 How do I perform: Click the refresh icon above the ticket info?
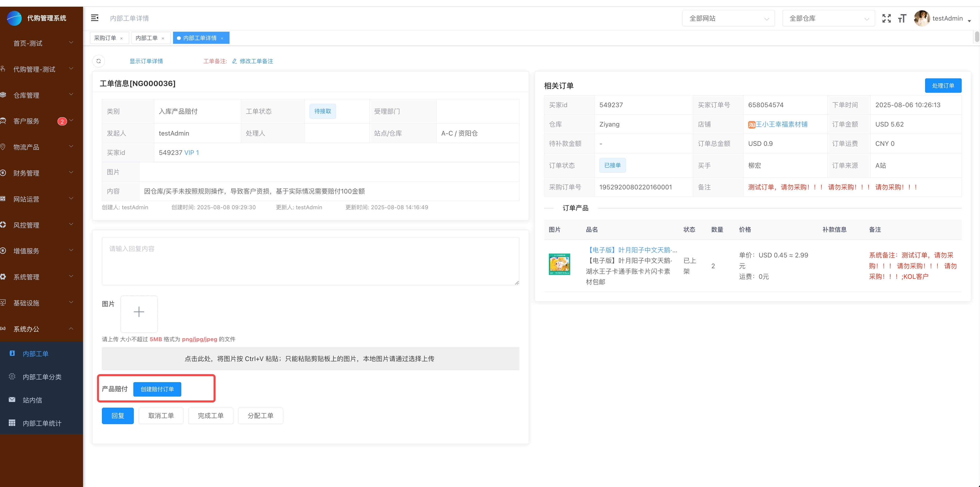99,61
